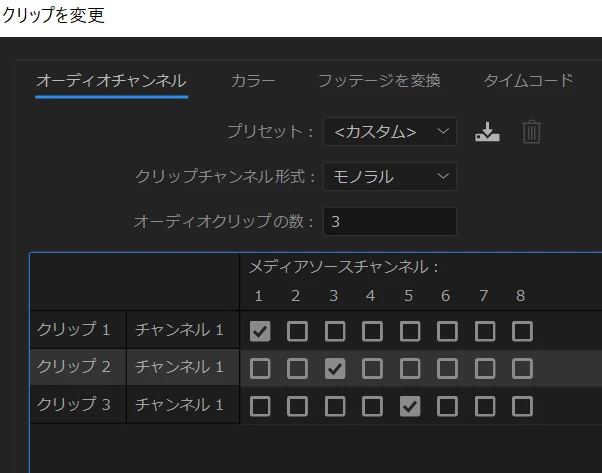Check source channel 4 for クリップ 3
Viewport: 602px width, 473px height.
[372, 406]
